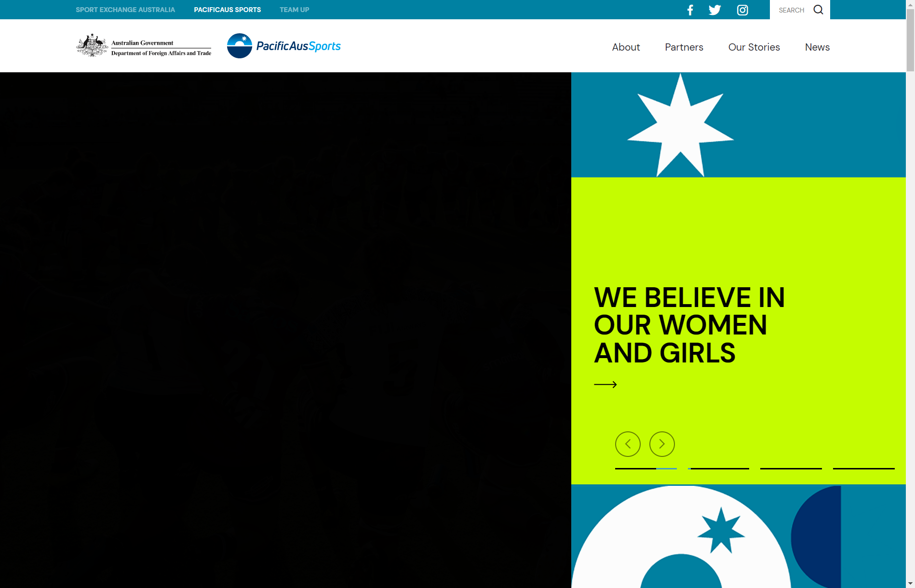Go to the News page
Image resolution: width=915 pixels, height=588 pixels.
pyautogui.click(x=817, y=47)
